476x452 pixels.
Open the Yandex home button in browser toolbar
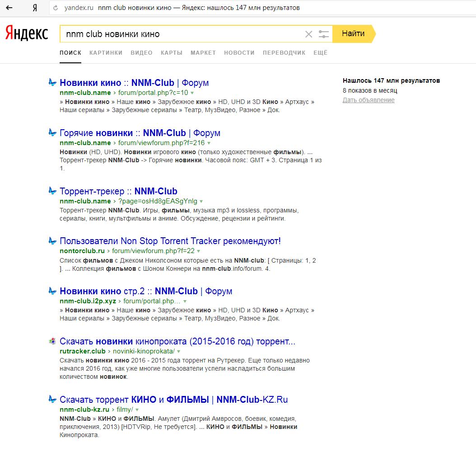(35, 8)
